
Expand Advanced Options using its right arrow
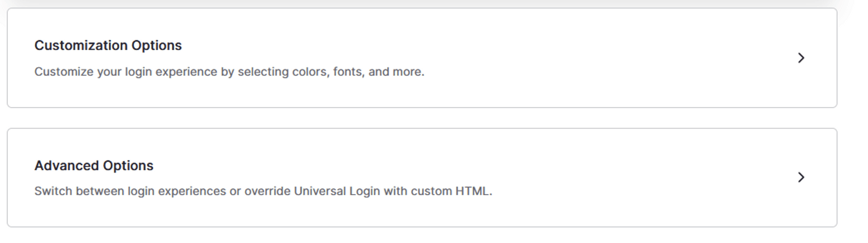(x=801, y=177)
